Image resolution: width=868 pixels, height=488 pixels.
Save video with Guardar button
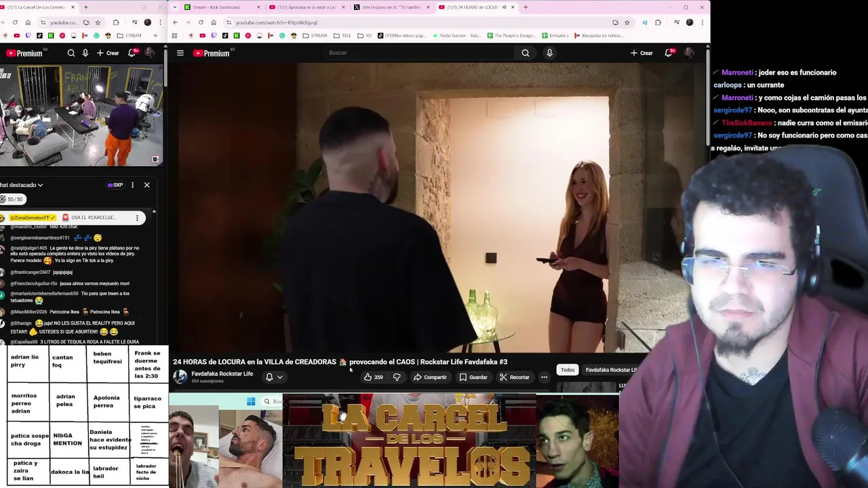click(x=473, y=377)
